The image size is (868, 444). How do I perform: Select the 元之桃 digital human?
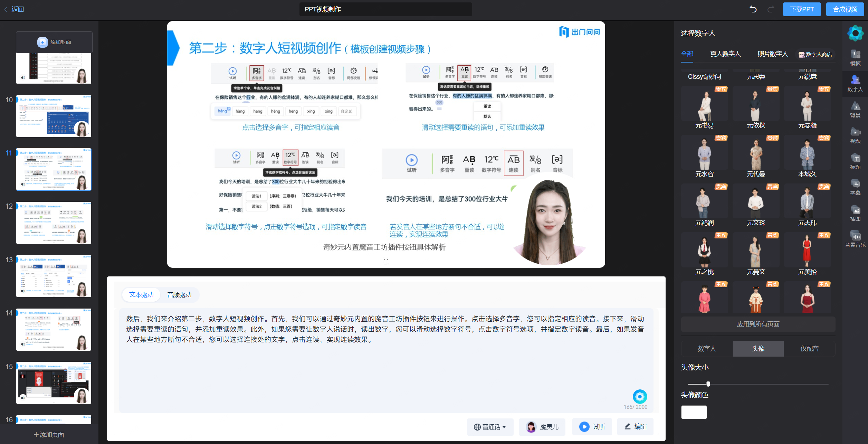704,254
